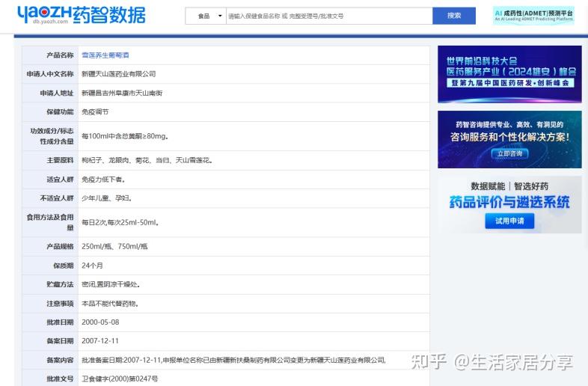Select filing date 2007-12-11
This screenshot has width=588, height=386.
click(100, 341)
